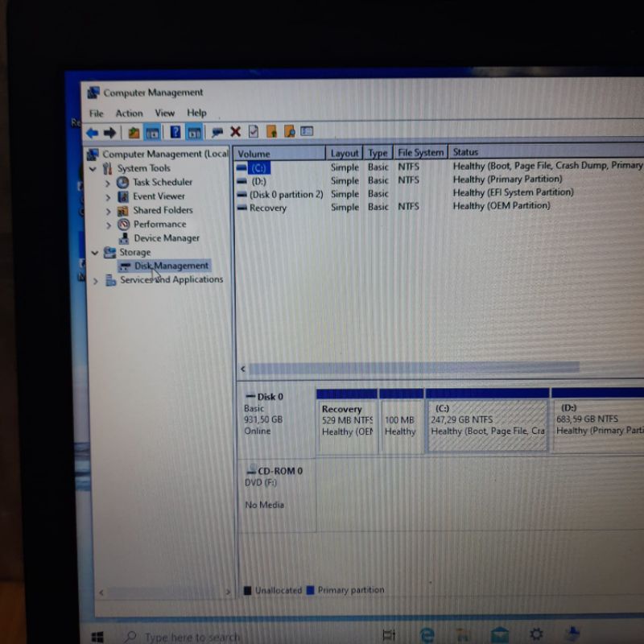Open the View menu

click(165, 114)
